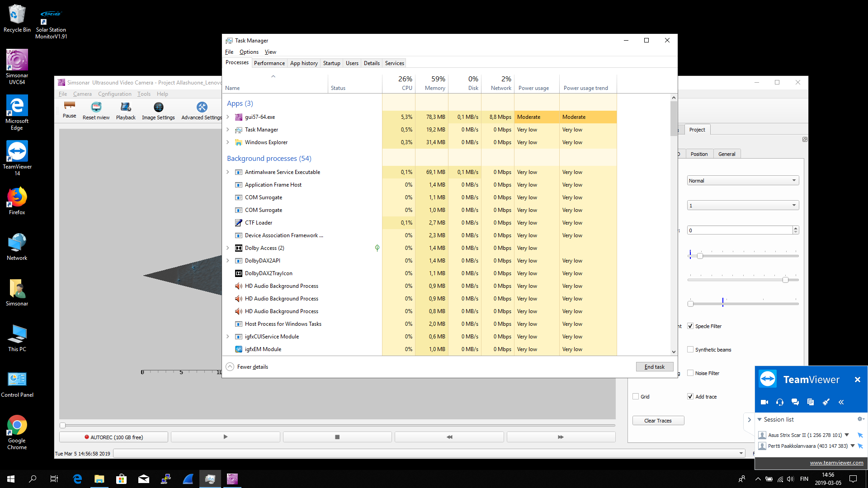Image resolution: width=868 pixels, height=488 pixels.
Task: Open Task Manager Options menu
Action: pos(249,52)
